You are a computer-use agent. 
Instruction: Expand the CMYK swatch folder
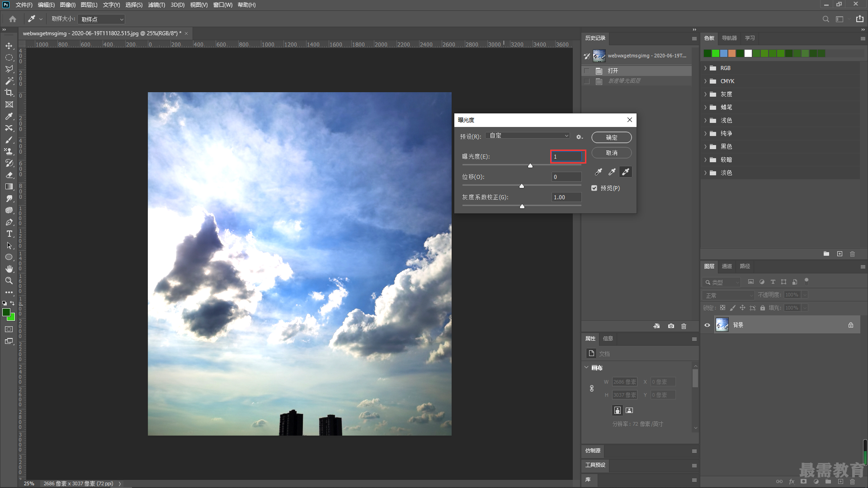coord(706,81)
